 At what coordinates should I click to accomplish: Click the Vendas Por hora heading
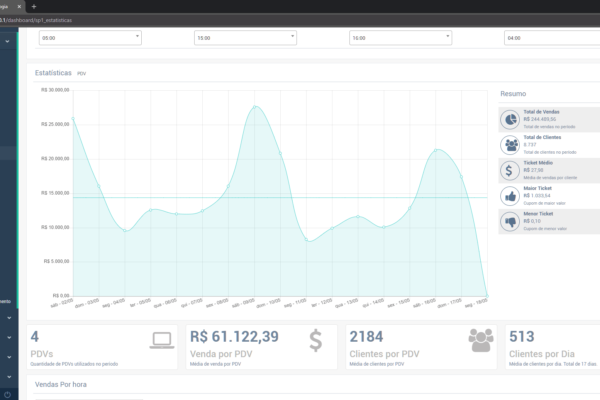pos(61,384)
